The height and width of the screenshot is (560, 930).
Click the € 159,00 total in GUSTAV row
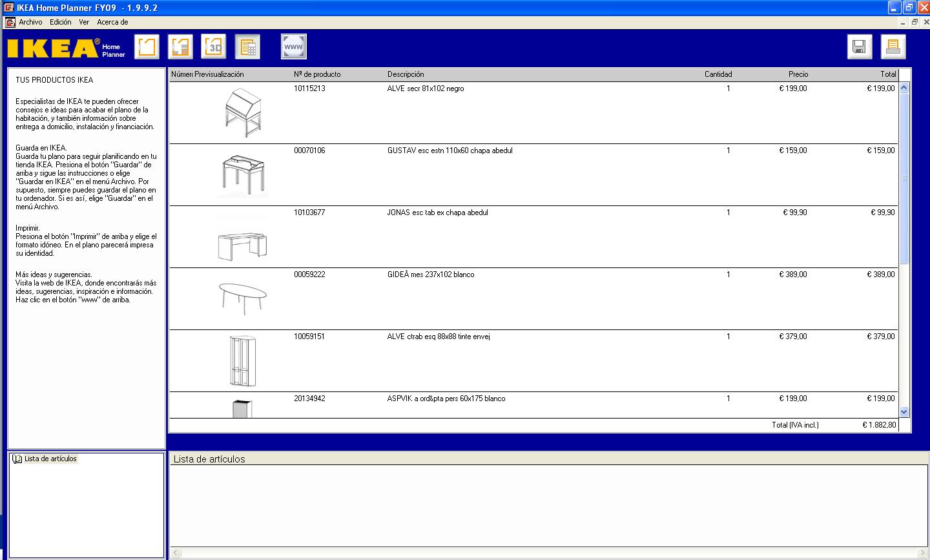click(881, 150)
